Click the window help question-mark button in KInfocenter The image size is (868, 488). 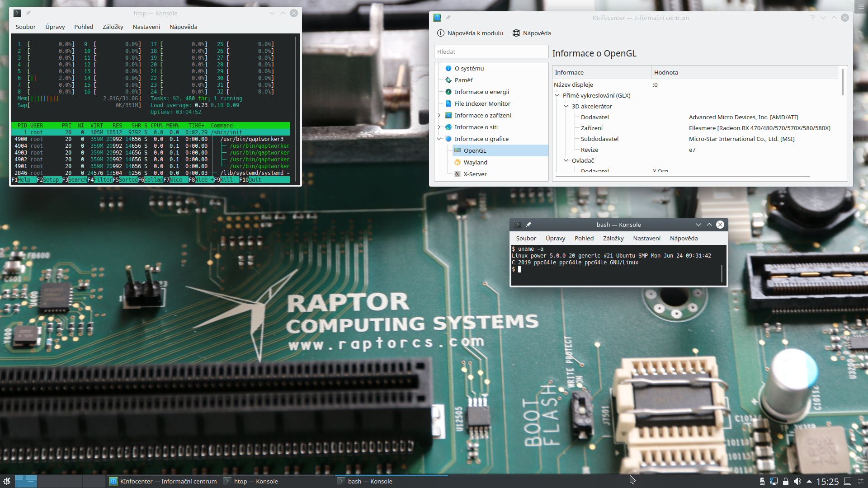pyautogui.click(x=812, y=18)
